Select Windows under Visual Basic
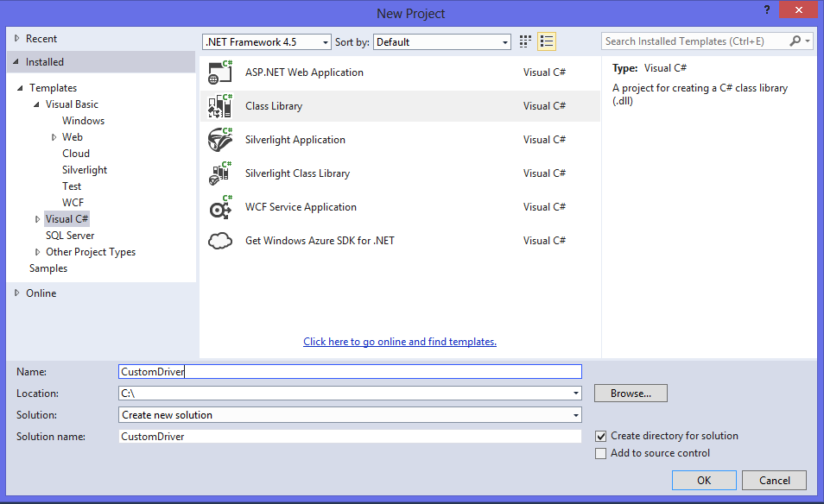Viewport: 824px width, 504px height. pos(83,121)
